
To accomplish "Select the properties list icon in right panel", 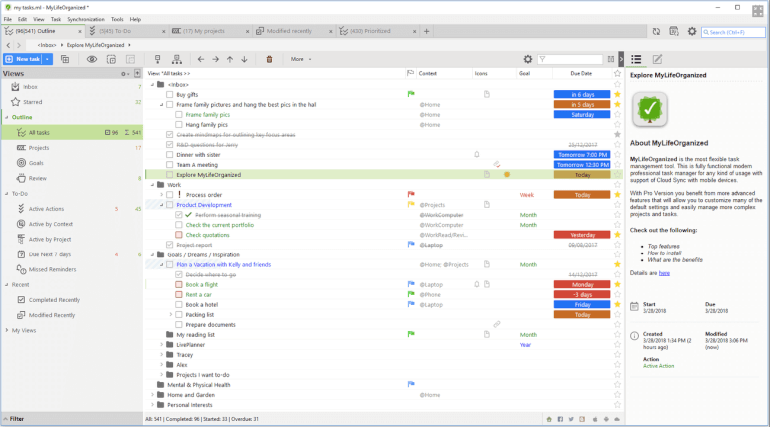I will 636,59.
